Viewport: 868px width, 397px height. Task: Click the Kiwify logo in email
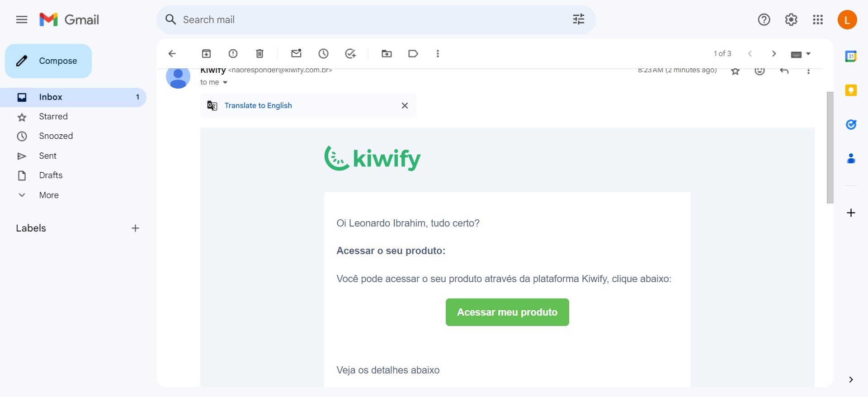click(x=373, y=158)
